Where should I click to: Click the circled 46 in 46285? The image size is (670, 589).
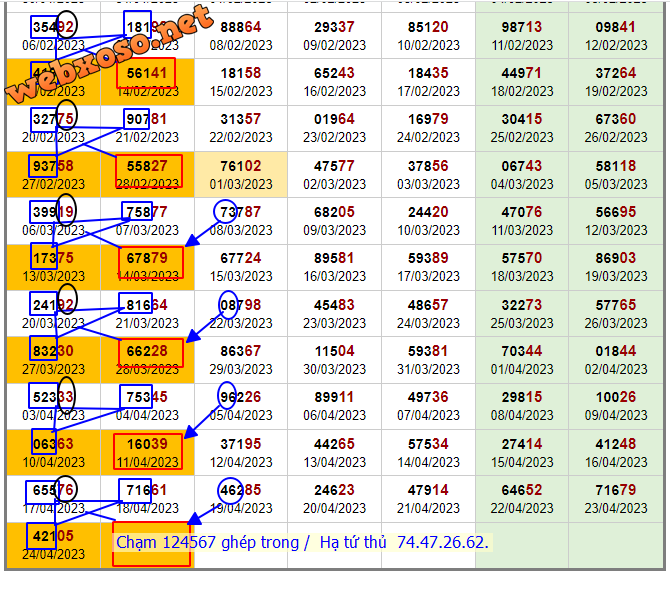pos(230,490)
